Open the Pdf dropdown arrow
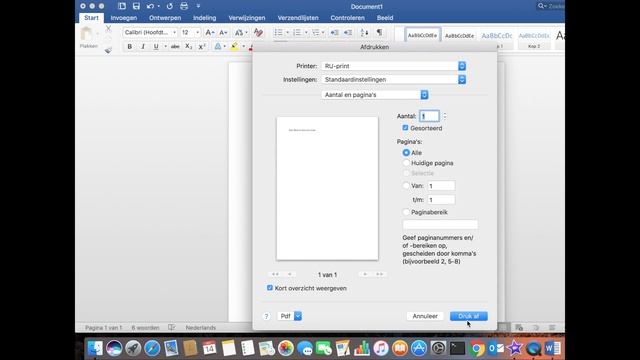This screenshot has width=640, height=360. [x=298, y=316]
